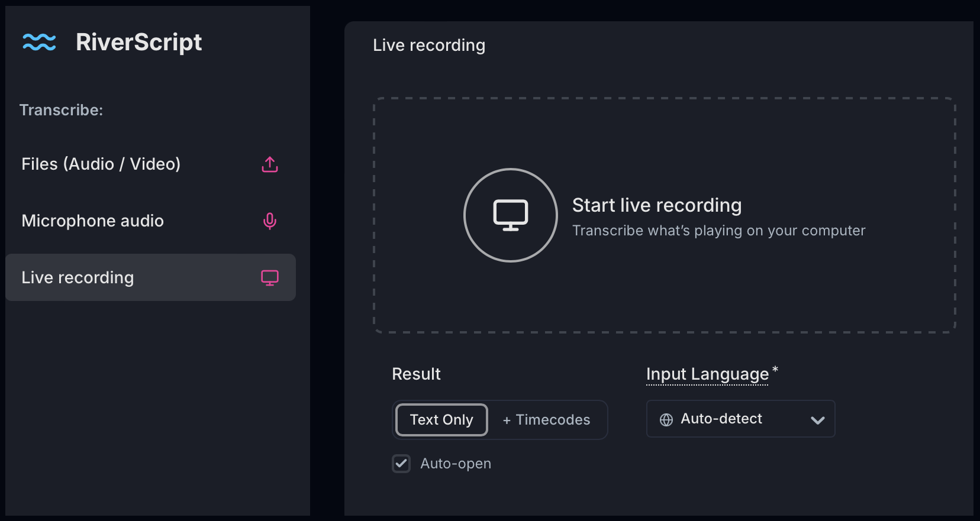Viewport: 980px width, 521px height.
Task: Click the Auto-open label text
Action: pos(456,464)
